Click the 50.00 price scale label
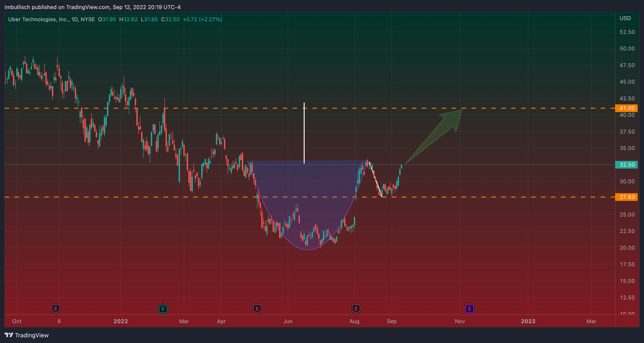 pos(627,49)
